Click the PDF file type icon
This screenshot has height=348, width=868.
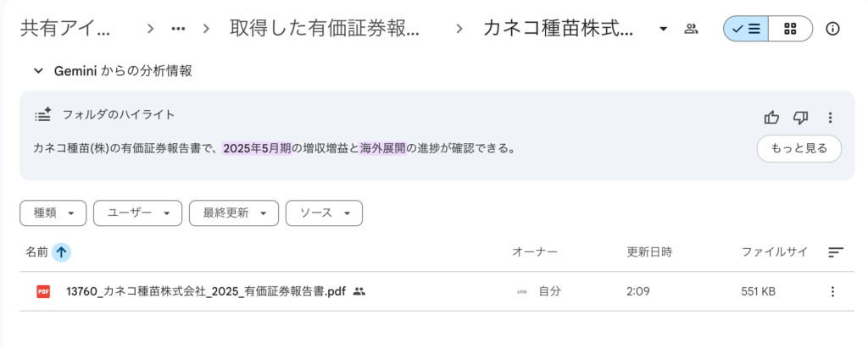[43, 291]
